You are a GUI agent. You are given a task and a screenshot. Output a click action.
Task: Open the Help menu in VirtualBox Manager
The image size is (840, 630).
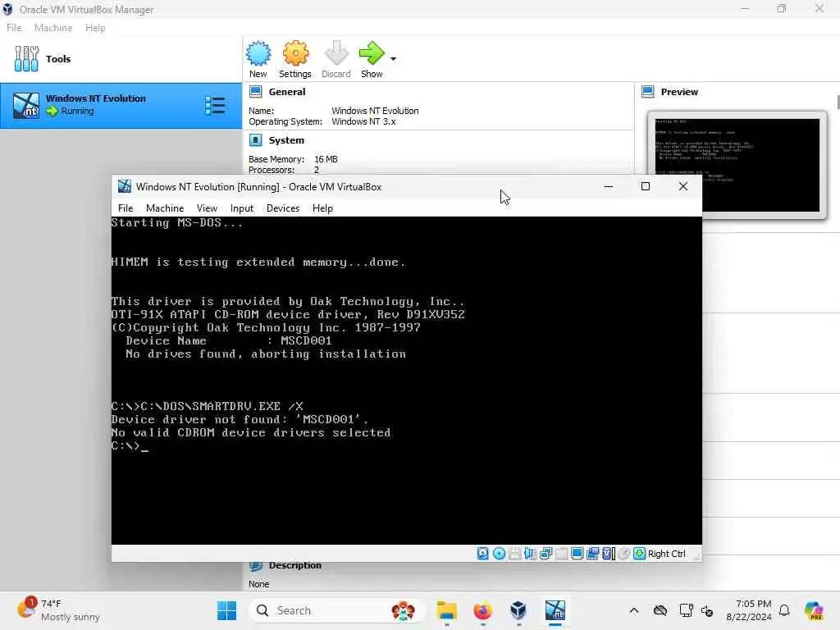tap(95, 28)
